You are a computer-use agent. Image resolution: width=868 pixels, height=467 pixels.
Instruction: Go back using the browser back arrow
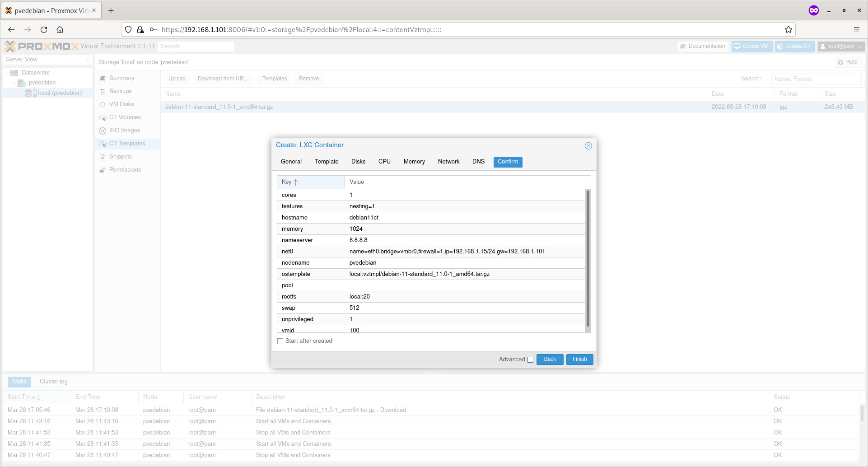11,30
